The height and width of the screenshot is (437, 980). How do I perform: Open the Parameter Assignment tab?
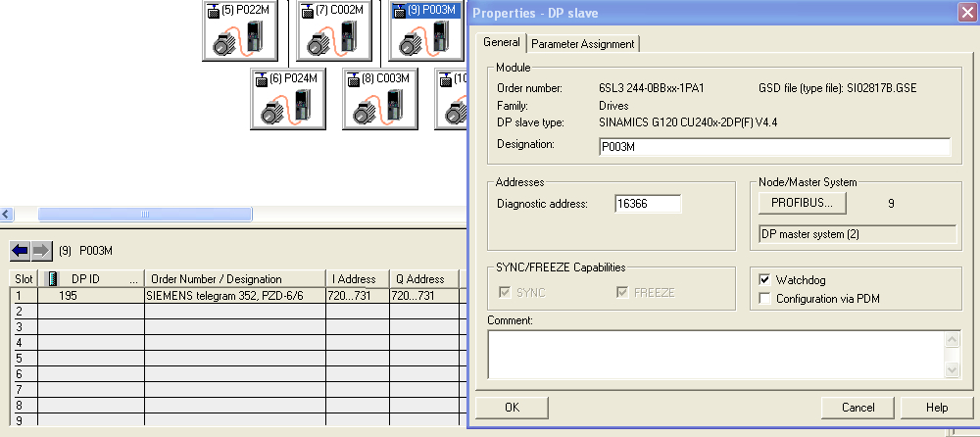pos(582,44)
